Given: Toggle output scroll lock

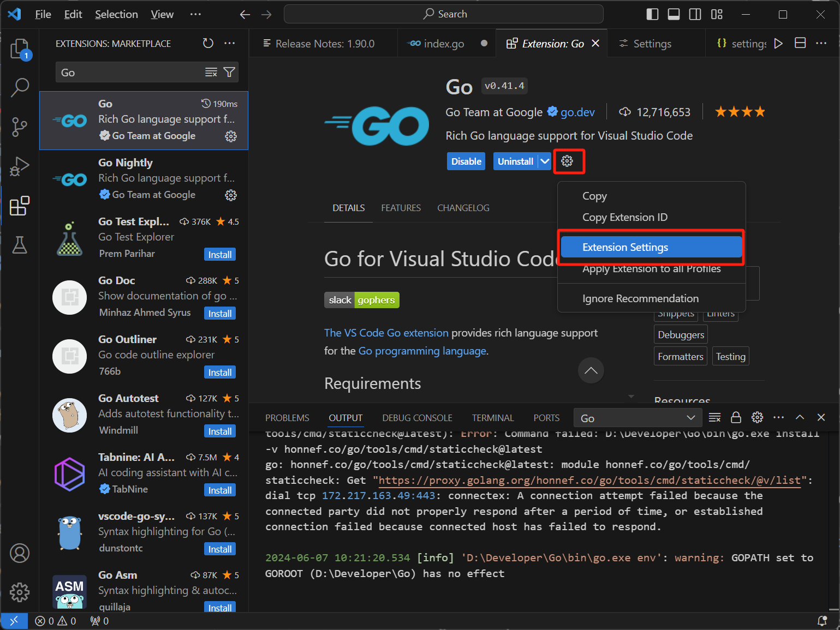Looking at the screenshot, I should [x=736, y=418].
